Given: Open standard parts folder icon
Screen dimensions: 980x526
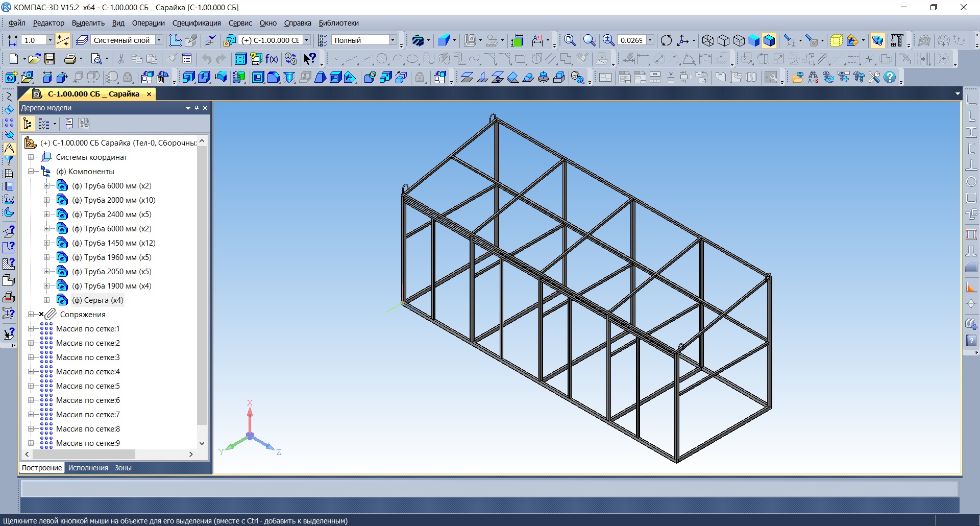Looking at the screenshot, I should tap(798, 78).
